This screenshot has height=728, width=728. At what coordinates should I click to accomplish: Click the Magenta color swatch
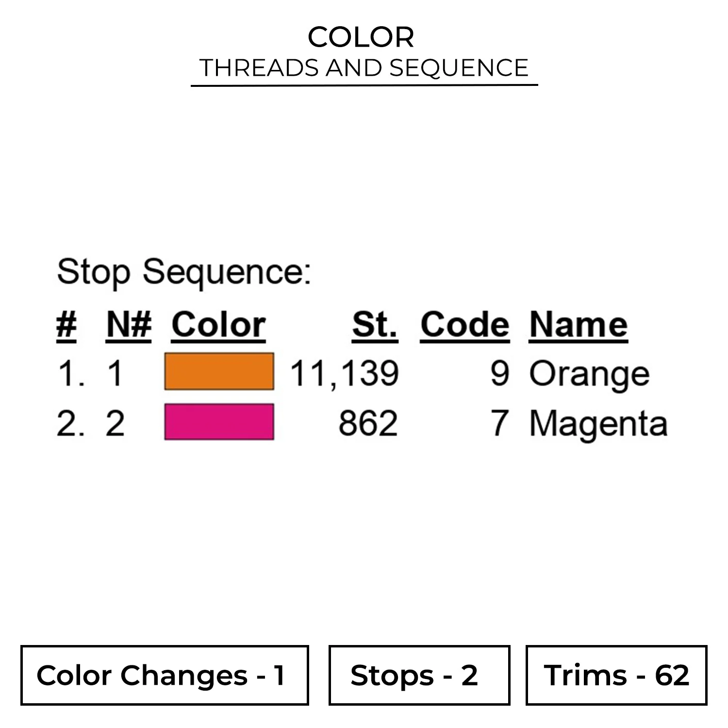point(219,422)
